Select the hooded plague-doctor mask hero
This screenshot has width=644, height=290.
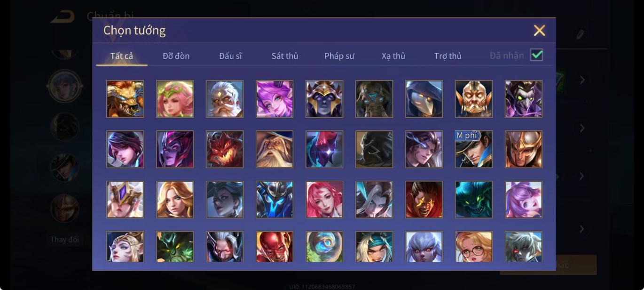[424, 99]
